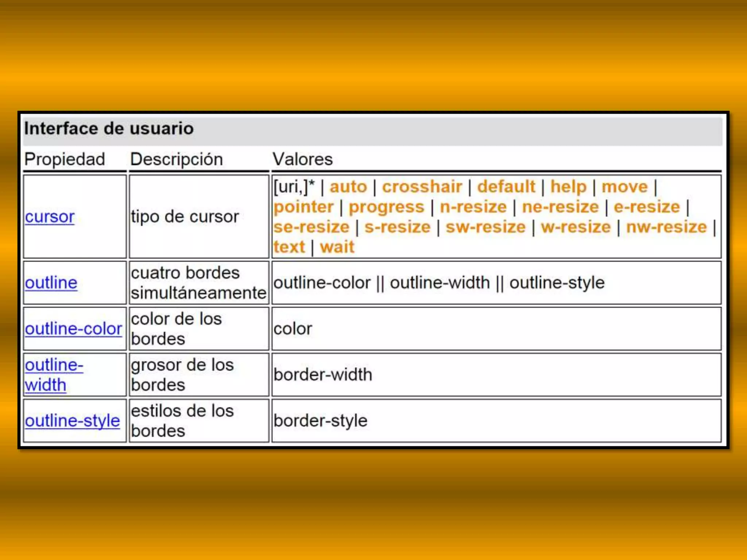Click the 's-resize' cursor value
The height and width of the screenshot is (560, 747).
point(398,227)
